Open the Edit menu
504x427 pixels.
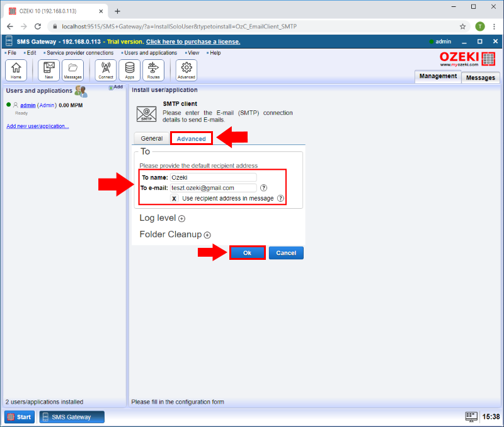tap(31, 53)
